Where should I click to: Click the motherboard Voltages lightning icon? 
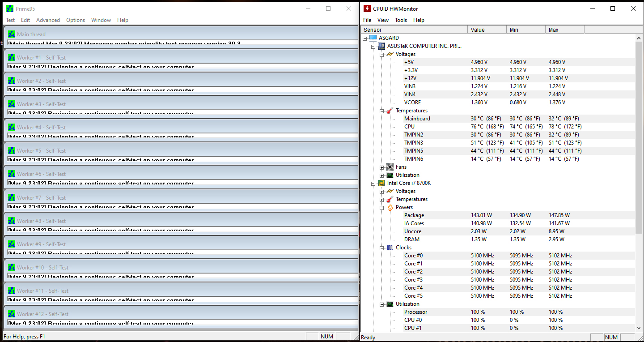coord(390,54)
